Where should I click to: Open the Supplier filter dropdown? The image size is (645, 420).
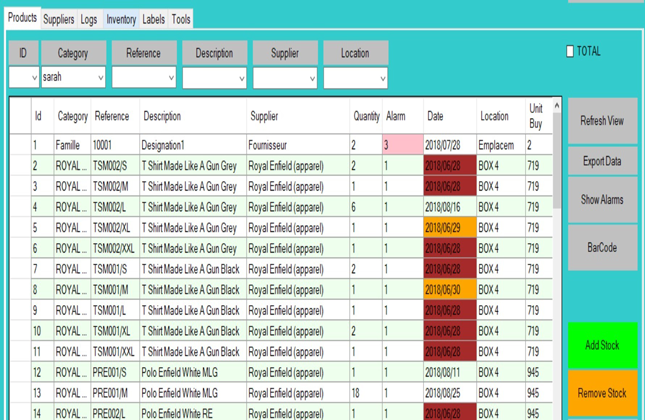(285, 78)
